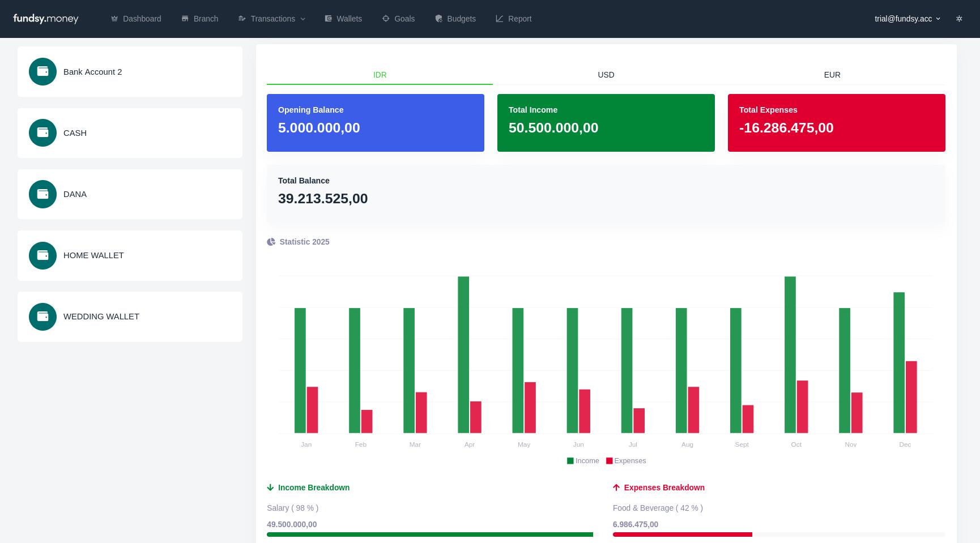Toggle Expenses series in chart legend
This screenshot has height=543, width=980.
[626, 461]
